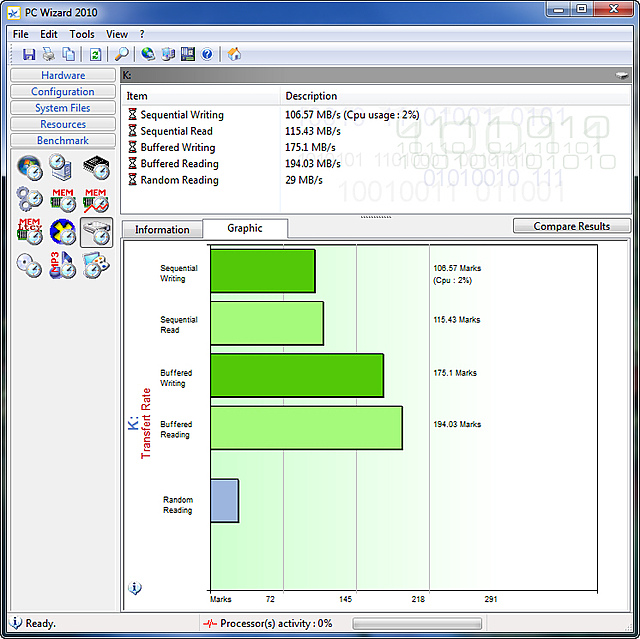Click the 194.03 Marks chart label
The image size is (640, 639).
coord(457,424)
